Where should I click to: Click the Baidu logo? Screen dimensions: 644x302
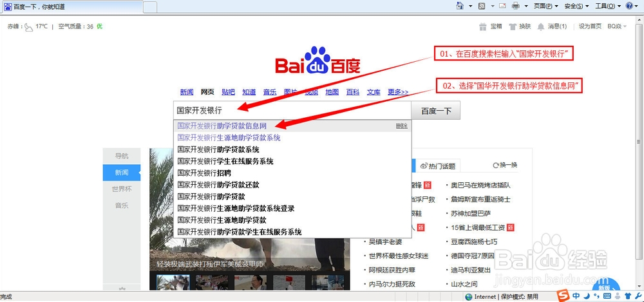317,60
